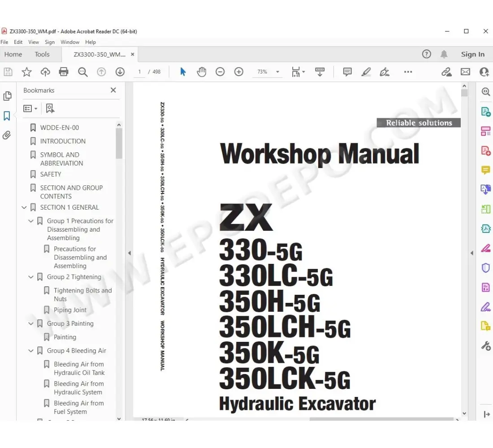Click the Sign In button

pyautogui.click(x=472, y=54)
